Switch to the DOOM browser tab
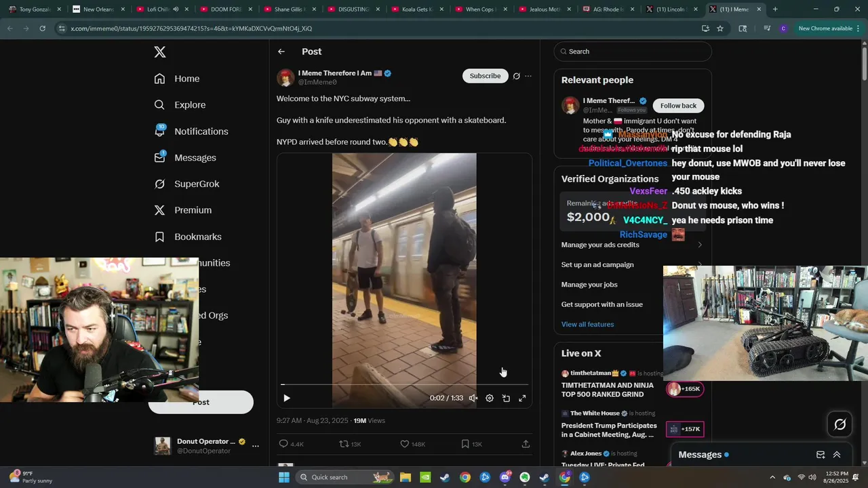Viewport: 868px width, 488px height. click(226, 9)
